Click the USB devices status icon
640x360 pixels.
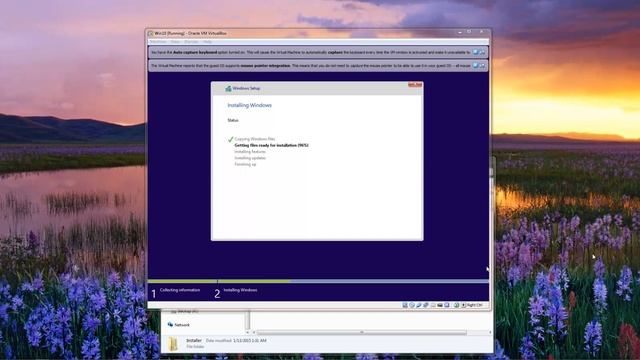click(419, 305)
